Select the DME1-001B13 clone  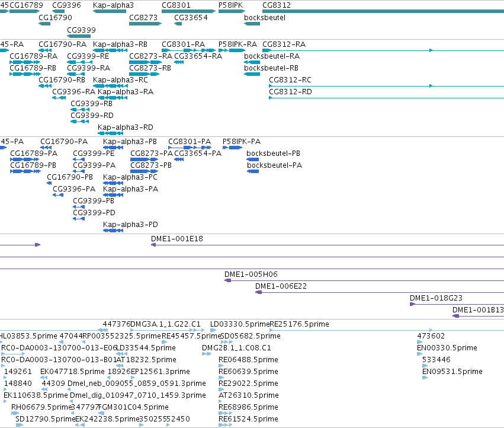click(x=479, y=316)
